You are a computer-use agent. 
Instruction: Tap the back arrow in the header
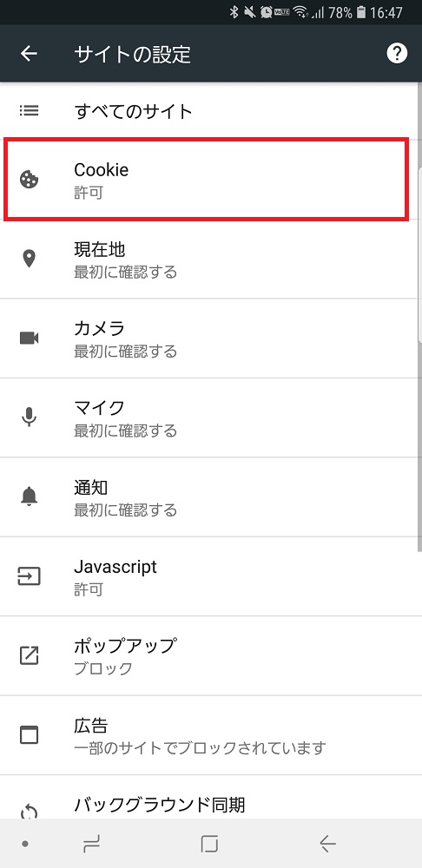pos(29,54)
